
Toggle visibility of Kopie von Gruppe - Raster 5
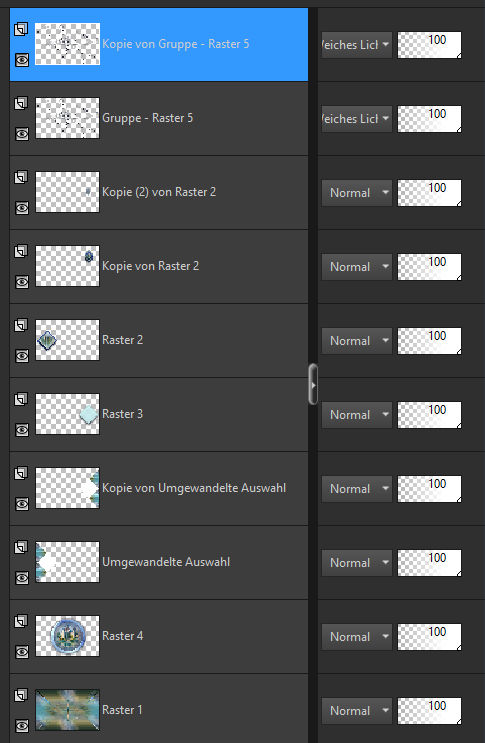[22, 60]
